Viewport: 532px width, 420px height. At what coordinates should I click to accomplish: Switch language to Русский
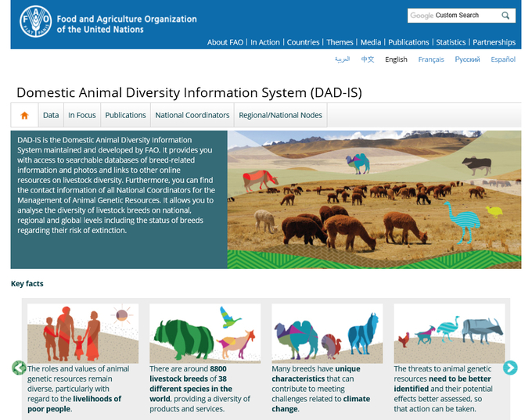coord(467,59)
